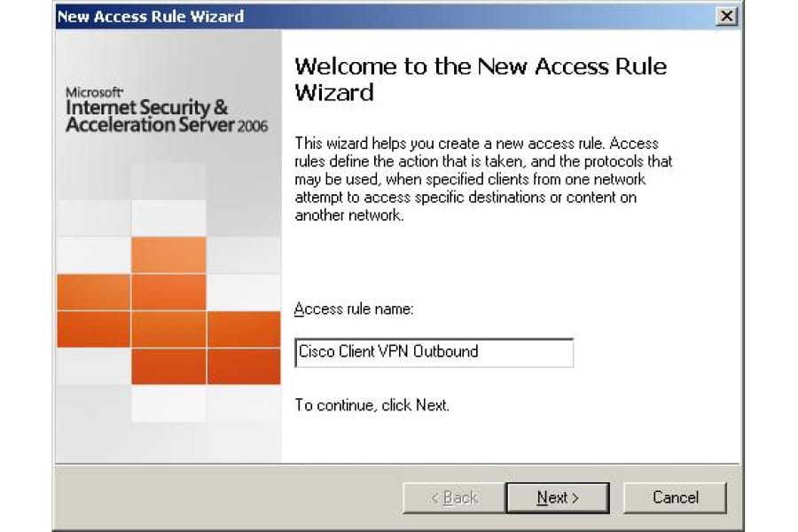The image size is (798, 532).
Task: Click the word 'Cisco' inside the name field
Action: pos(317,351)
